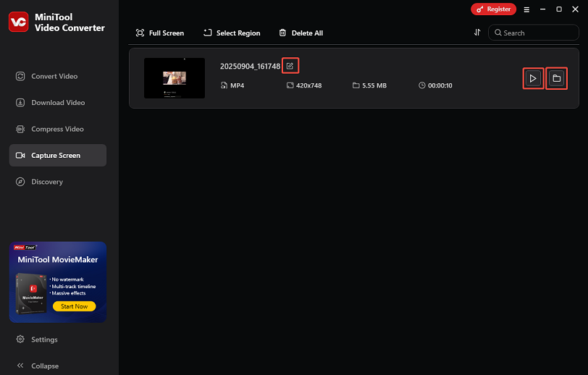Click the Settings gear icon
The width and height of the screenshot is (588, 375).
[20, 339]
